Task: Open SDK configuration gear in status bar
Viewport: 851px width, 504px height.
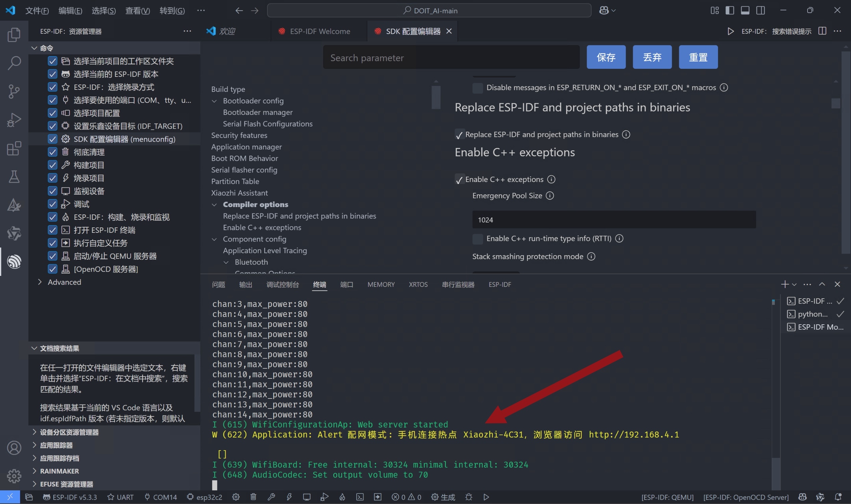Action: click(x=236, y=497)
